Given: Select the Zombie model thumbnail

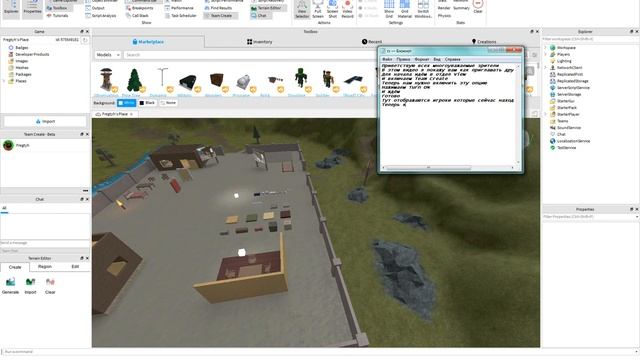Looking at the screenshot, I should point(301,81).
